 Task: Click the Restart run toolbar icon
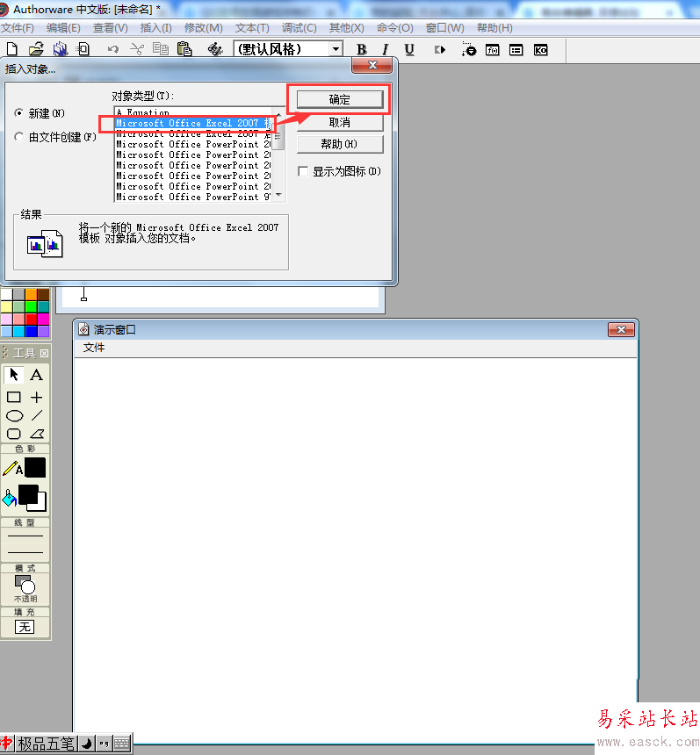440,49
